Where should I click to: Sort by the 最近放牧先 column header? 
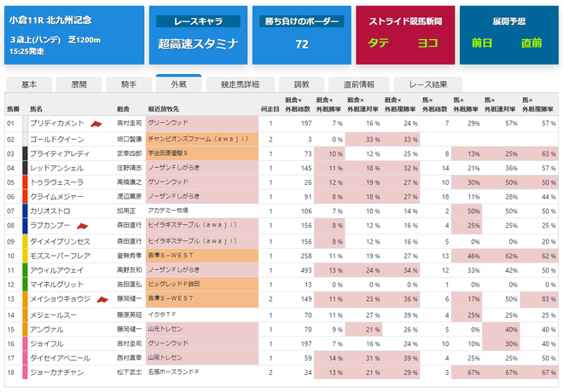[164, 109]
